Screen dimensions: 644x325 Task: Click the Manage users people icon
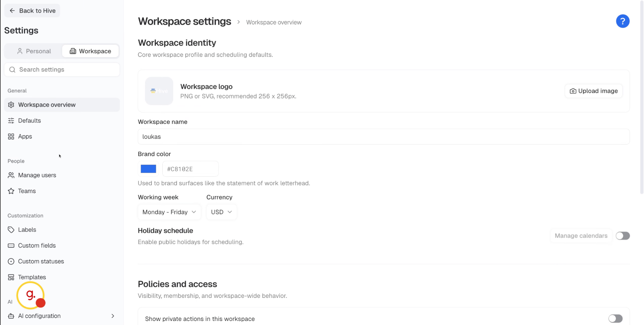11,175
